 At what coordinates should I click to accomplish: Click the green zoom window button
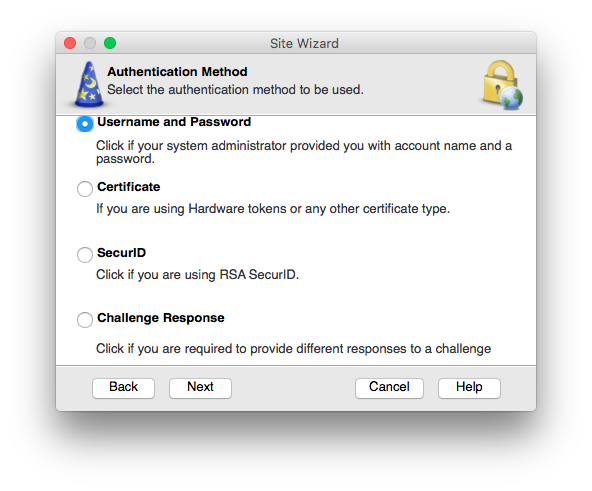point(110,43)
